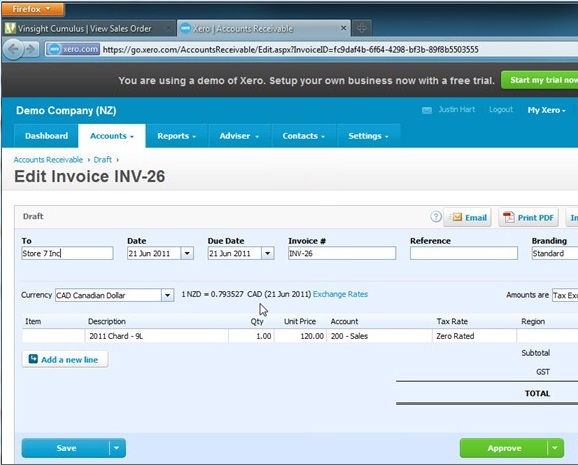Add a new line to invoice
Viewport: 578px width, 465px height.
pos(65,359)
